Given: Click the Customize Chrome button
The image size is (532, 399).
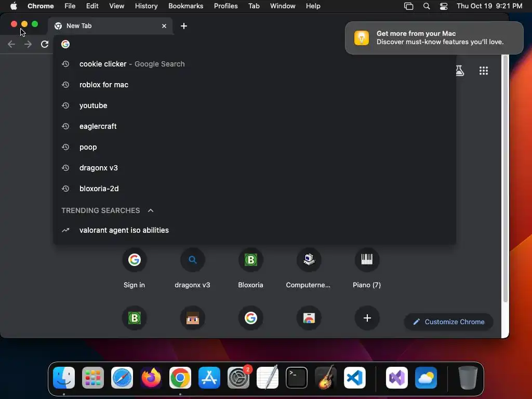Looking at the screenshot, I should coord(448,322).
